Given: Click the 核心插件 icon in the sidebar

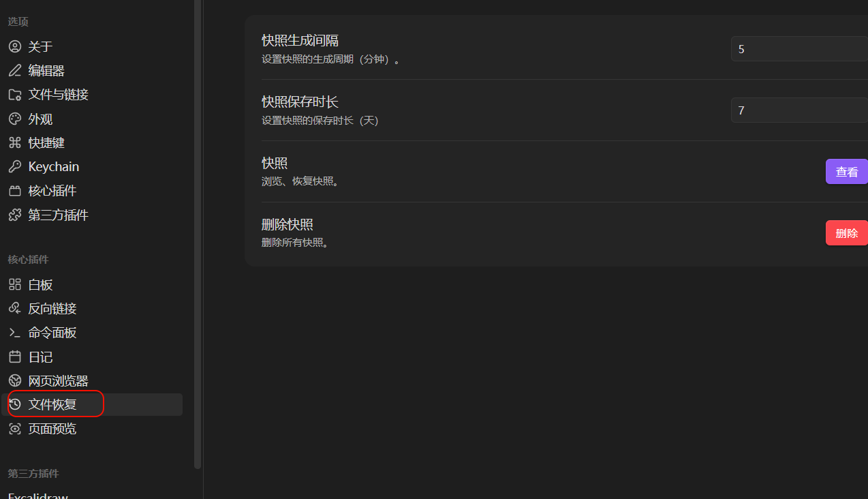Looking at the screenshot, I should [x=15, y=191].
